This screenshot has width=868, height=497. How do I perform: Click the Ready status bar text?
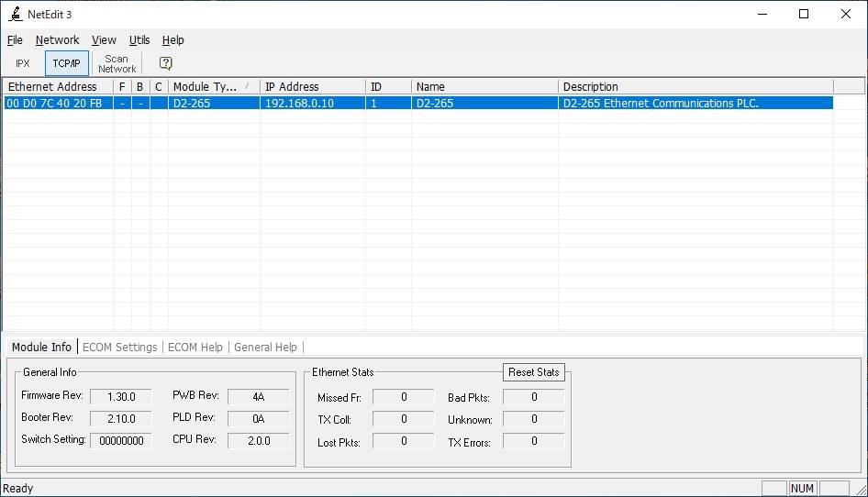tap(18, 488)
